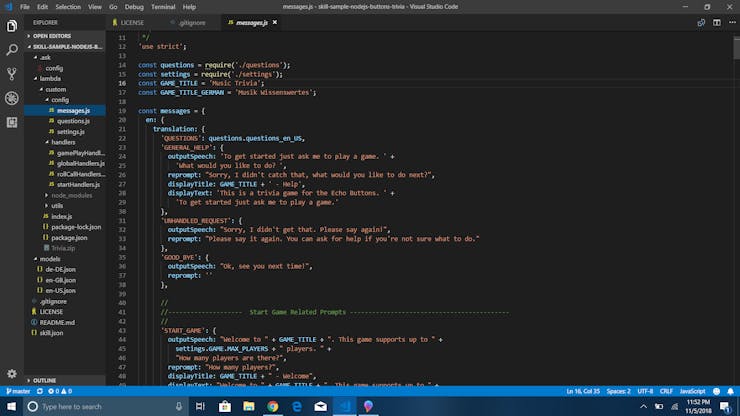
Task: Open Task View on the taskbar
Action: (x=200, y=407)
